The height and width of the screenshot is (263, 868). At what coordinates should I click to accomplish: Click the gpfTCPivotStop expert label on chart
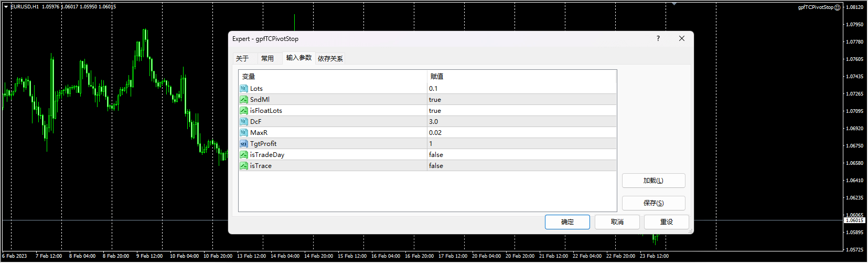(x=816, y=7)
